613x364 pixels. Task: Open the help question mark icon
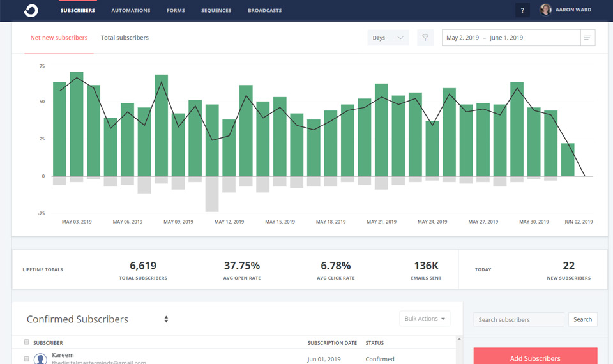pyautogui.click(x=522, y=10)
